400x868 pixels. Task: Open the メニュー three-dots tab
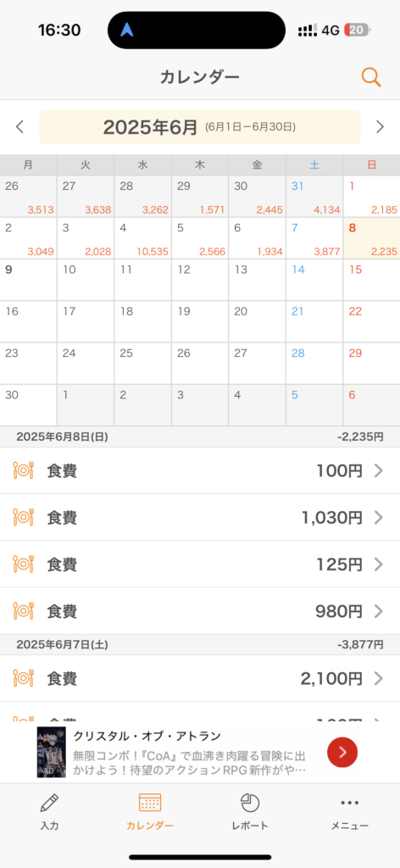click(x=350, y=811)
